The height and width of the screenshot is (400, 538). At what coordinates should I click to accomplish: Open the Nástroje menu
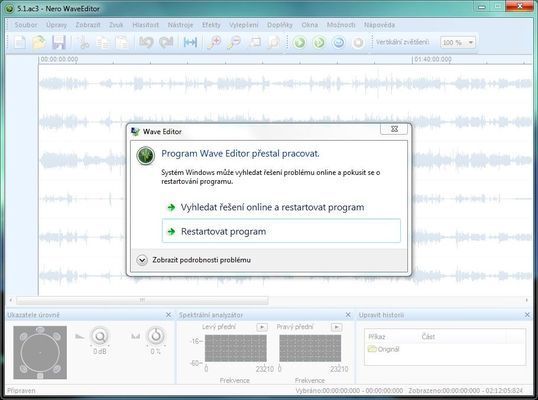point(180,25)
